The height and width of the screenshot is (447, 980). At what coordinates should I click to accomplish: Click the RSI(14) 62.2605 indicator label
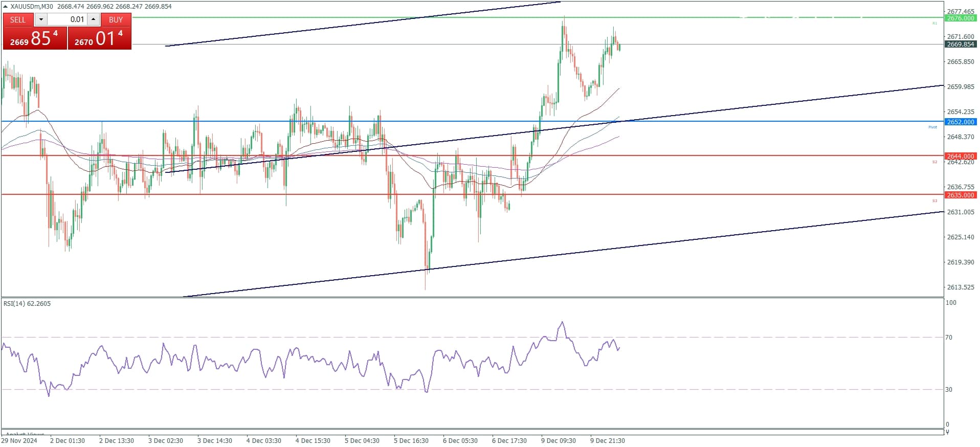27,304
